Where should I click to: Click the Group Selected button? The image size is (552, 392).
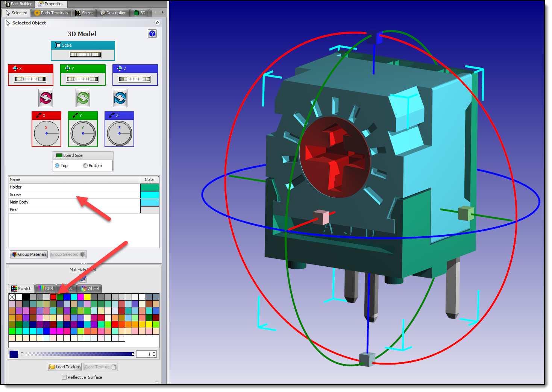coord(68,254)
